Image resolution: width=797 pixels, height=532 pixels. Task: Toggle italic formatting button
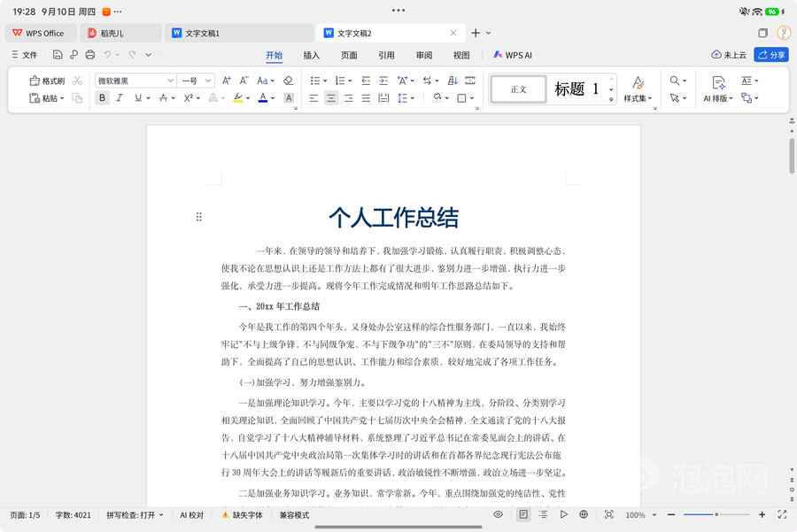pos(120,98)
